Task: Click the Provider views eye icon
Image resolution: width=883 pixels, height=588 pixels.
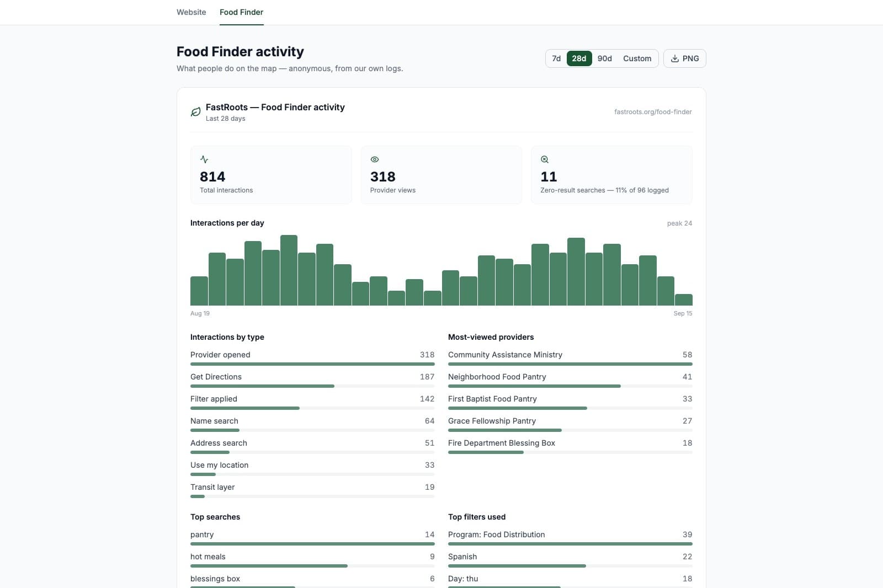Action: pos(375,159)
